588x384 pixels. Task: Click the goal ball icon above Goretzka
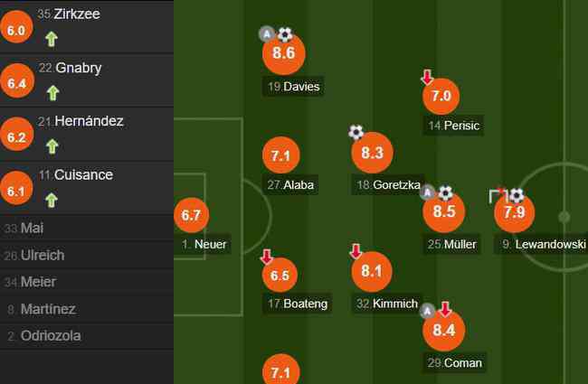click(x=356, y=132)
